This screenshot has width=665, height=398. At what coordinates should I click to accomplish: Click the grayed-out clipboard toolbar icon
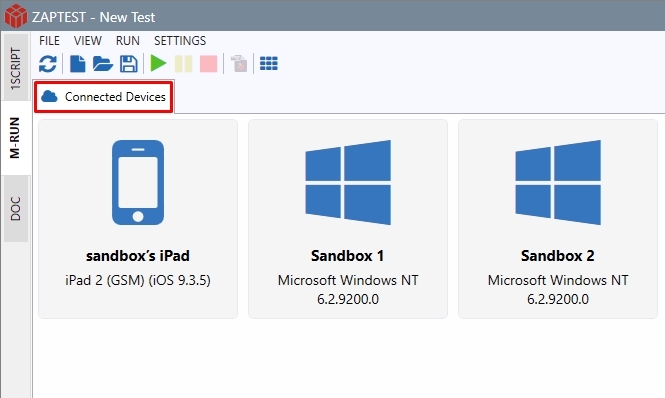pos(239,64)
